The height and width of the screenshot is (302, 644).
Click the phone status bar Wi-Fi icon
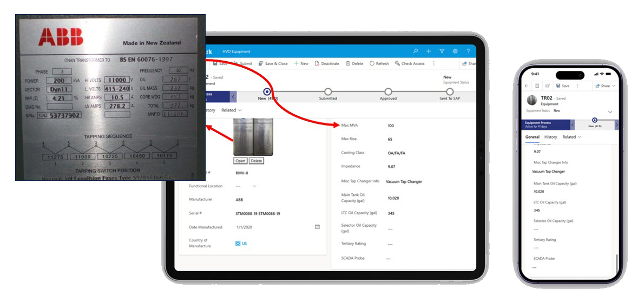[x=602, y=74]
